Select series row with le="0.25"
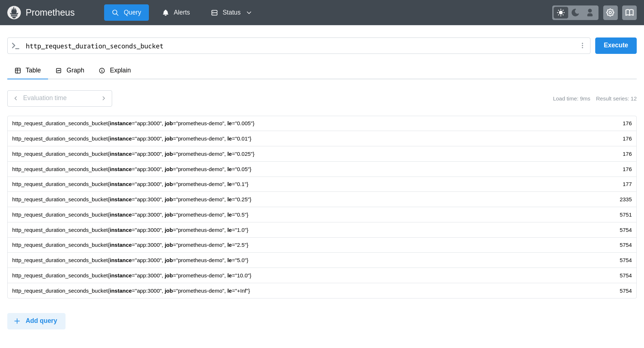The height and width of the screenshot is (348, 644). 322,199
